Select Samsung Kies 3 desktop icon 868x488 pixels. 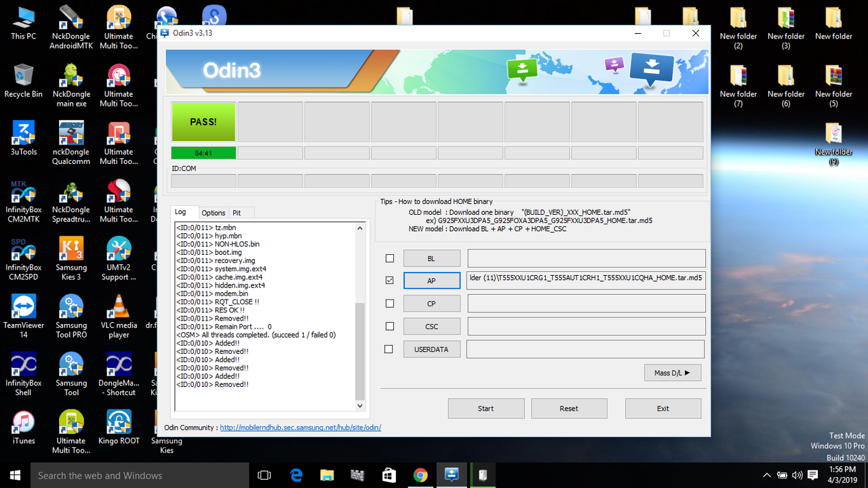[71, 259]
